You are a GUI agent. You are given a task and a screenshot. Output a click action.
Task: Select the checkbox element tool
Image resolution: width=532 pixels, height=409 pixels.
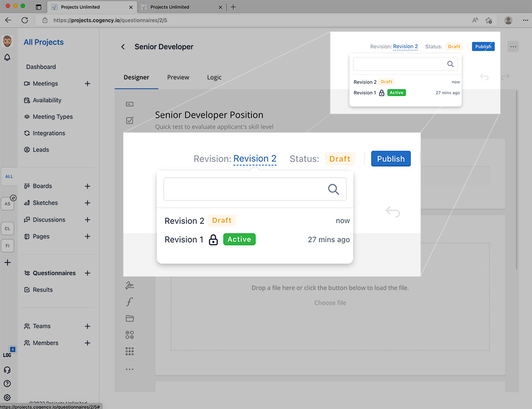tap(129, 120)
